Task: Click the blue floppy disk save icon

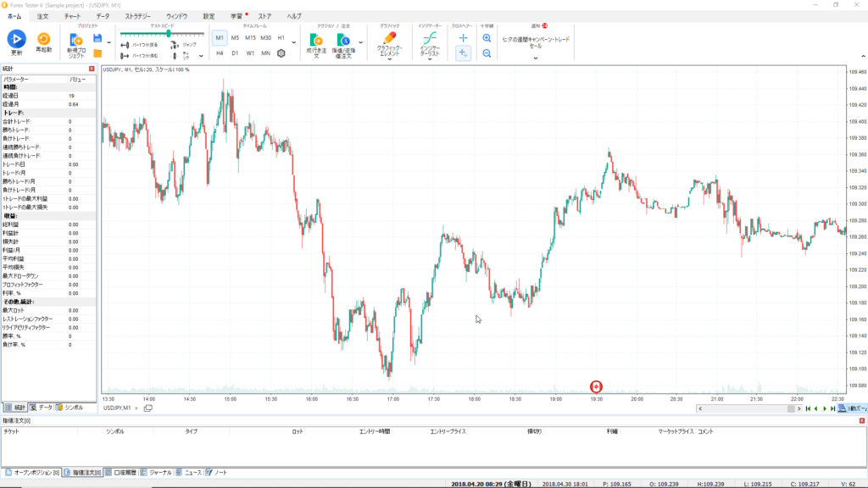Action: [x=97, y=38]
